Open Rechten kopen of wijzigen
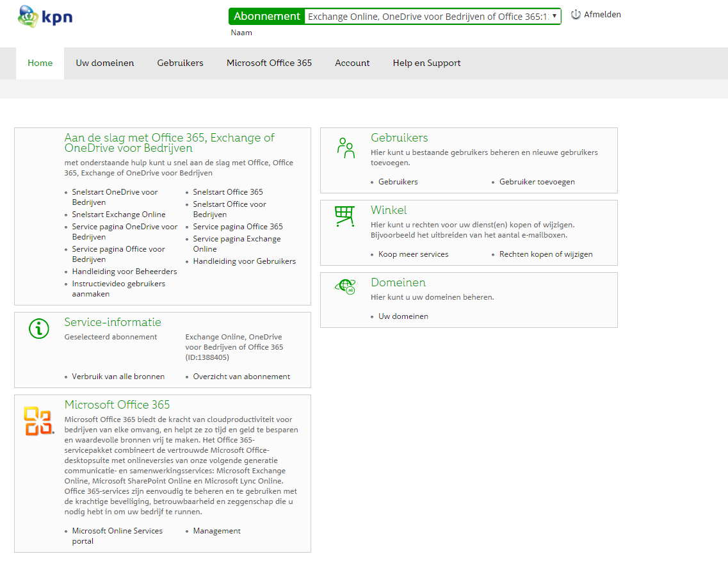Screen dimensions: 728x586 pos(546,254)
